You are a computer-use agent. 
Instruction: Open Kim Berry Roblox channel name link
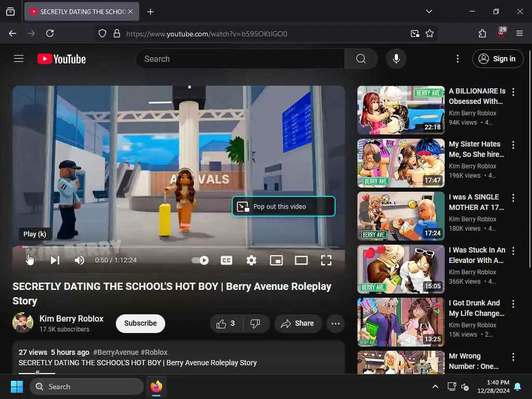pos(71,318)
